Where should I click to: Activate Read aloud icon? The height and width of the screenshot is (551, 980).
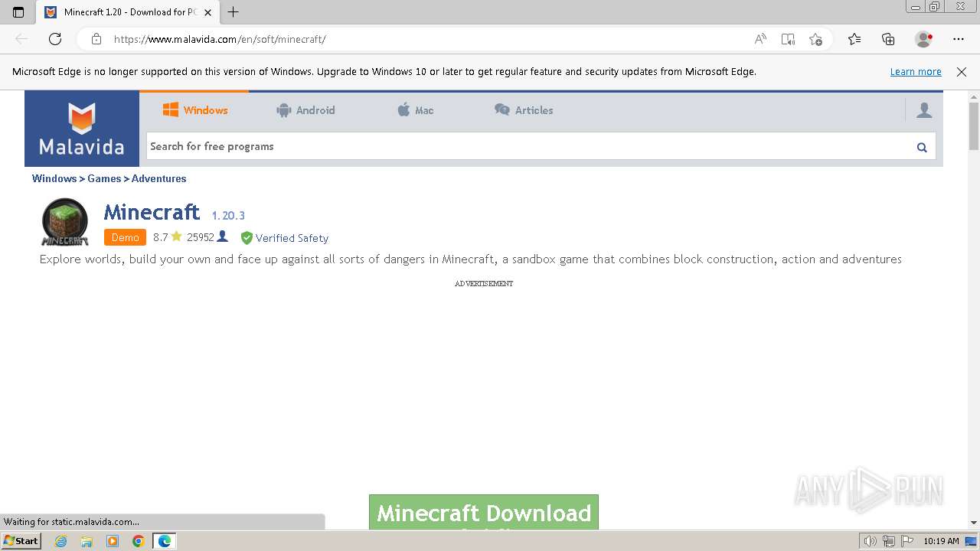760,39
